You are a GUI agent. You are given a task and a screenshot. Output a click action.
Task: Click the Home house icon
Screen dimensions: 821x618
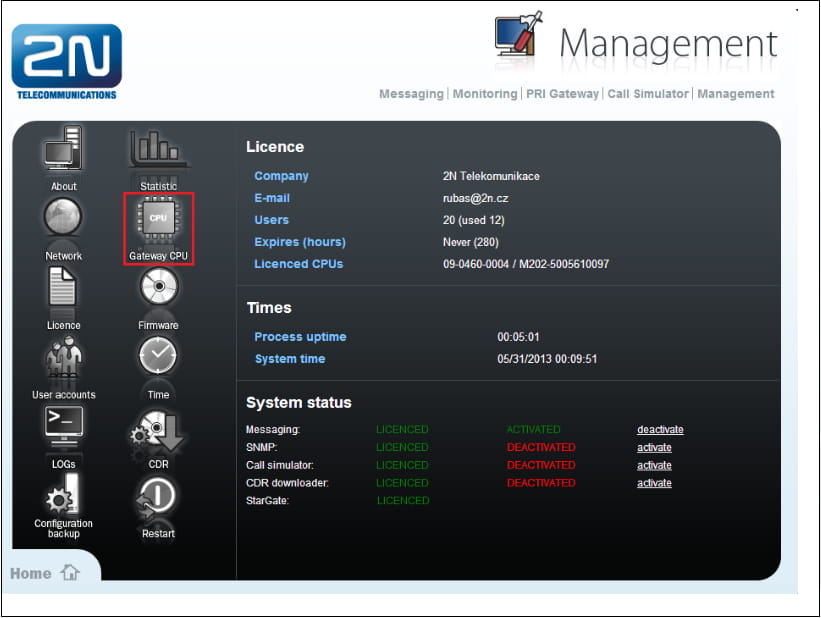click(x=70, y=572)
